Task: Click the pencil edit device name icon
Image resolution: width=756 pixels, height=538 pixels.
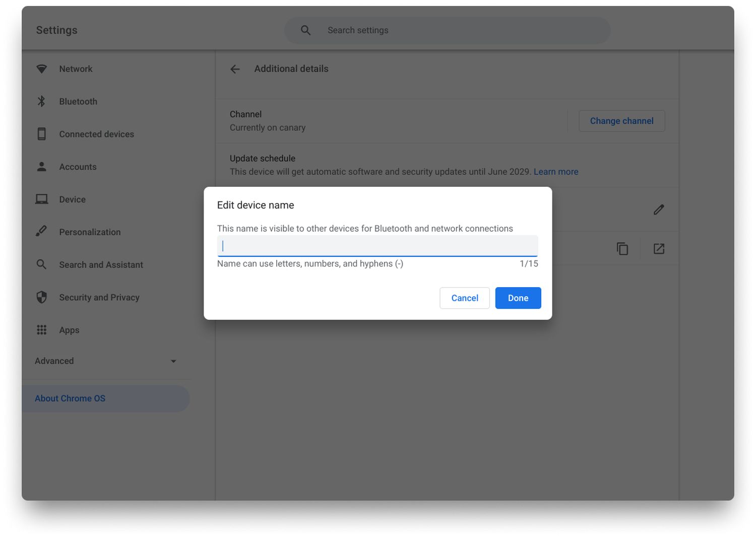Action: click(659, 210)
